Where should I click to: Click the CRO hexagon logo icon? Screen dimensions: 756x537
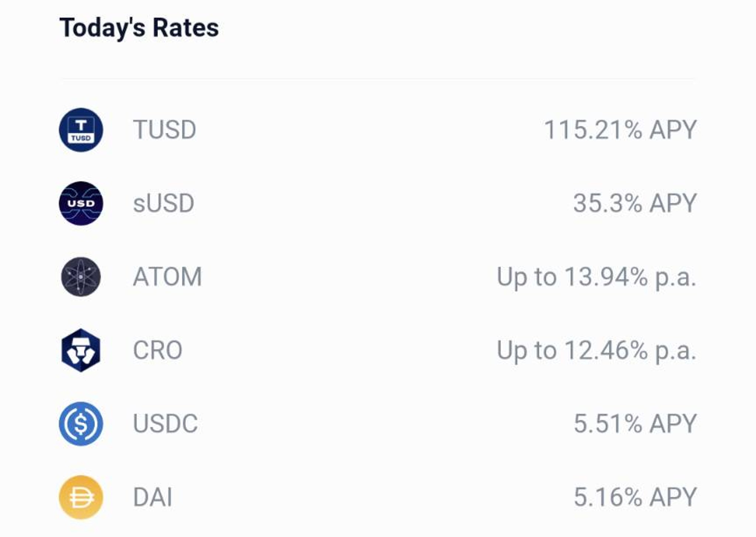click(81, 350)
